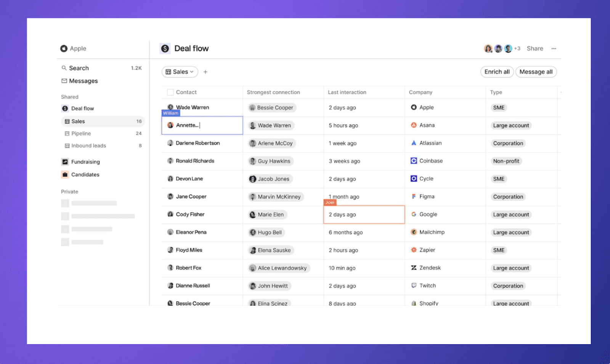Click the Annette name input field being edited
The image size is (610, 364).
tap(202, 125)
